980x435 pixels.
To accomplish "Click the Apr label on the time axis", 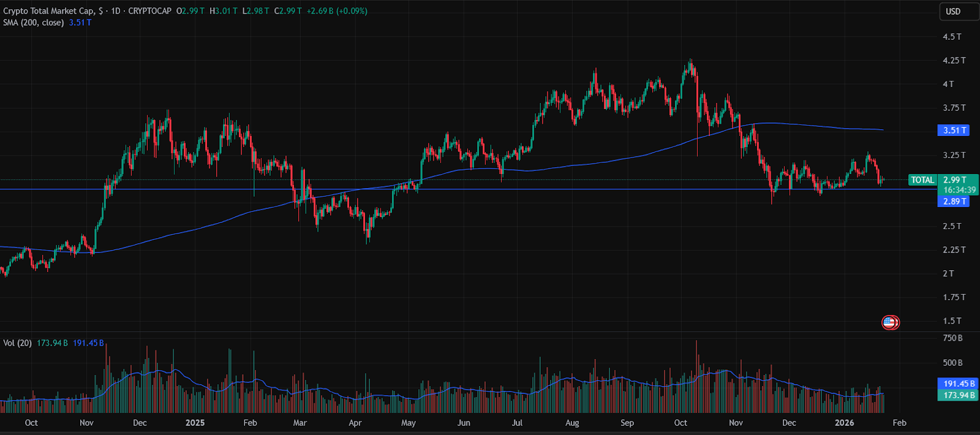I will coord(355,423).
